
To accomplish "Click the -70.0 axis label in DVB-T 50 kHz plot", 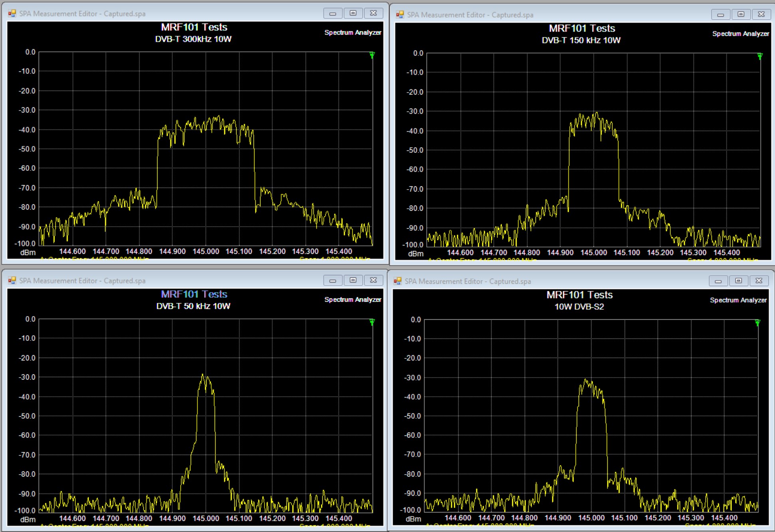I will 27,455.
